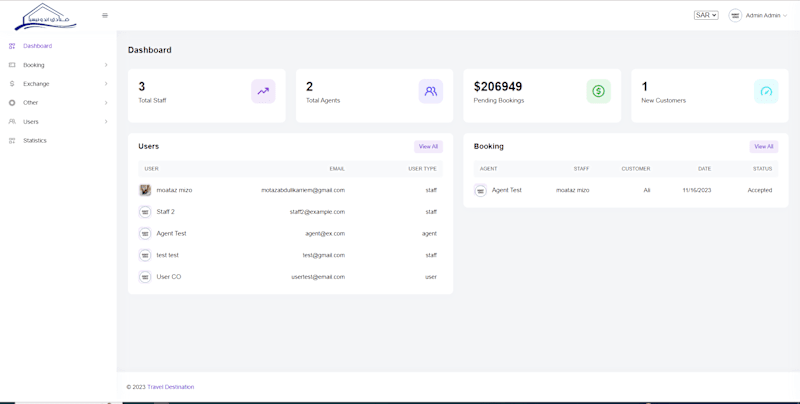Image resolution: width=800 pixels, height=404 pixels.
Task: Open the SAR currency dropdown
Action: click(706, 15)
